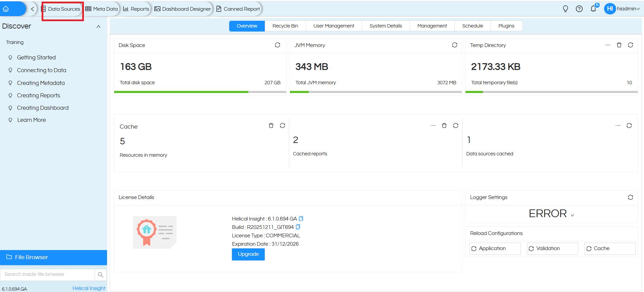Collapse the navigation with the back chevron
The width and height of the screenshot is (644, 292).
32,9
